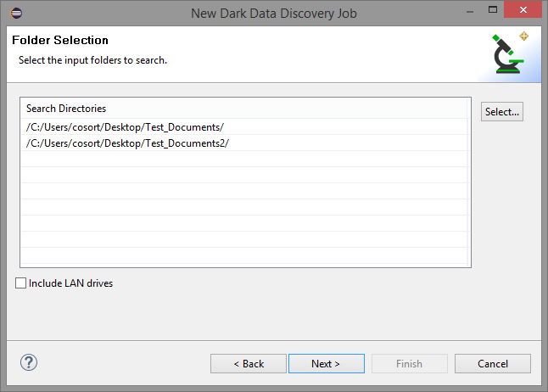Go to previous page with Back
This screenshot has height=392, width=548.
pos(249,364)
